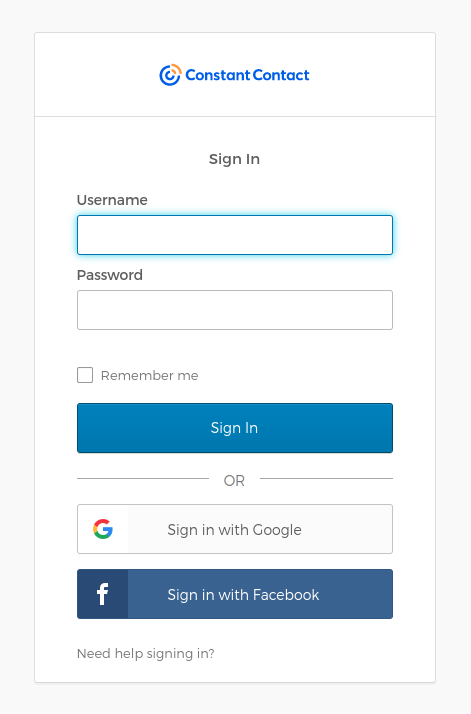Click the divider line left of OR
This screenshot has width=471, height=714.
tap(143, 479)
